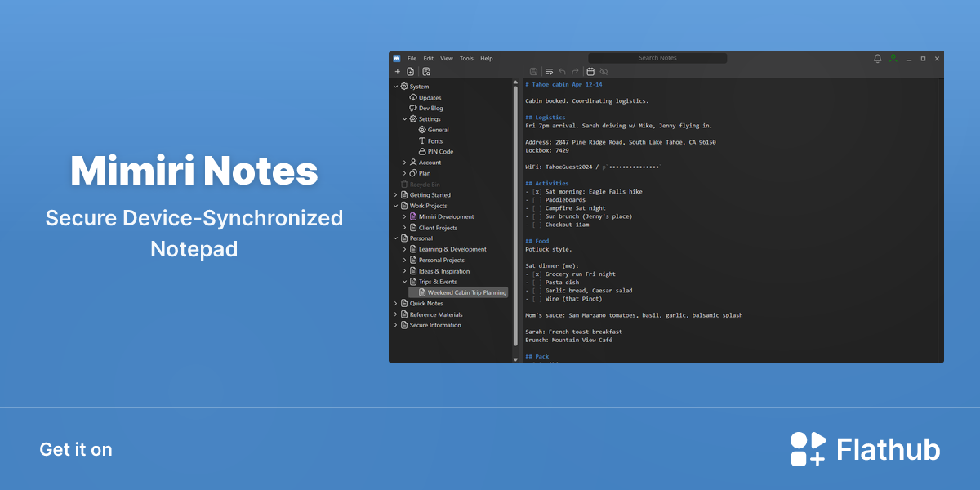Image resolution: width=980 pixels, height=490 pixels.
Task: Select the Ideas & Inspiration note
Action: [x=444, y=271]
